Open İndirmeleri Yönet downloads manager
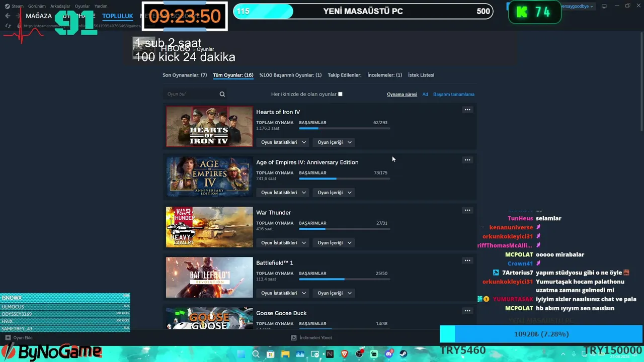Screen dimensions: 644x362 (312, 338)
